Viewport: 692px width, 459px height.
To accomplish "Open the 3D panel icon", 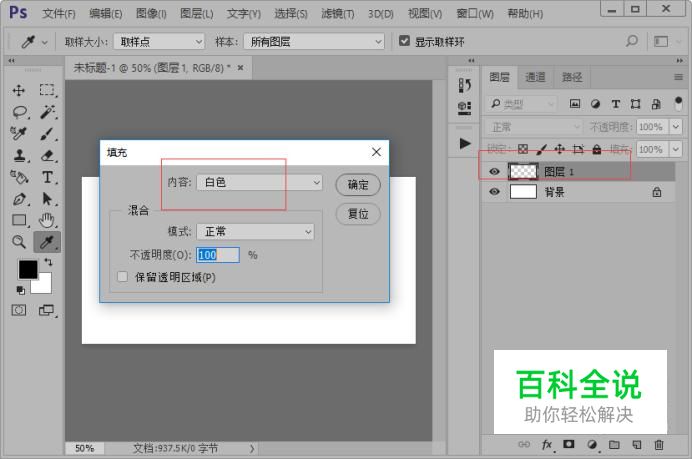I will point(464,107).
